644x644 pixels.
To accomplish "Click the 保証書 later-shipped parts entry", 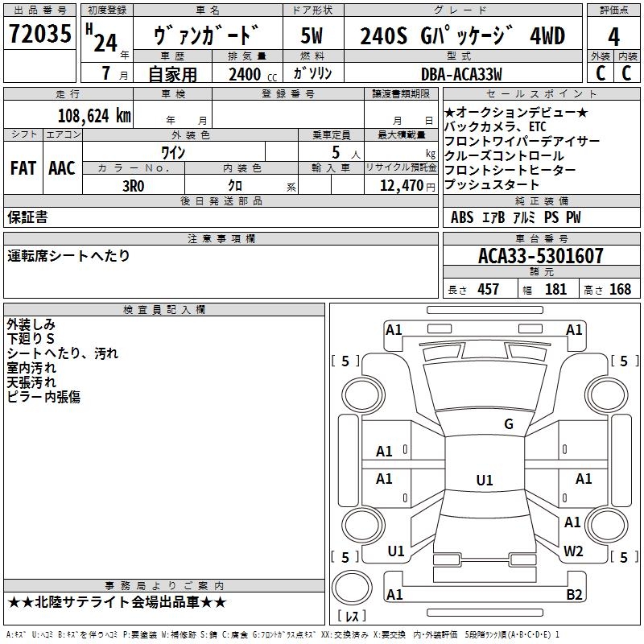I will pyautogui.click(x=27, y=217).
